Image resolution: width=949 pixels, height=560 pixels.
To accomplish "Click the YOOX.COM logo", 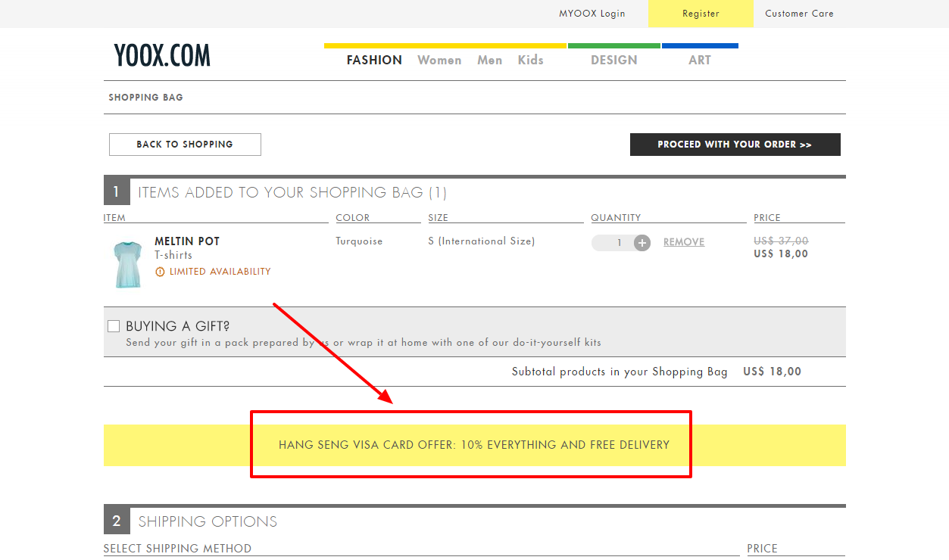I will coord(162,55).
